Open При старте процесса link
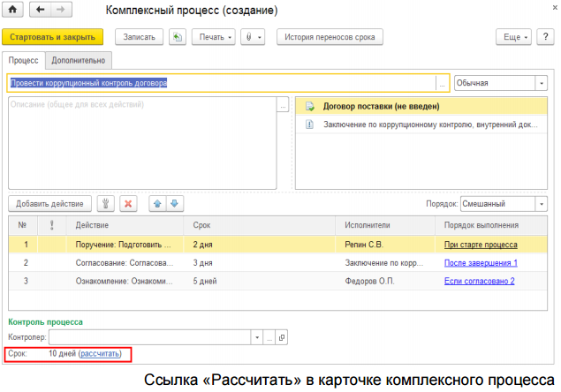This screenshot has height=392, width=561. [x=481, y=245]
